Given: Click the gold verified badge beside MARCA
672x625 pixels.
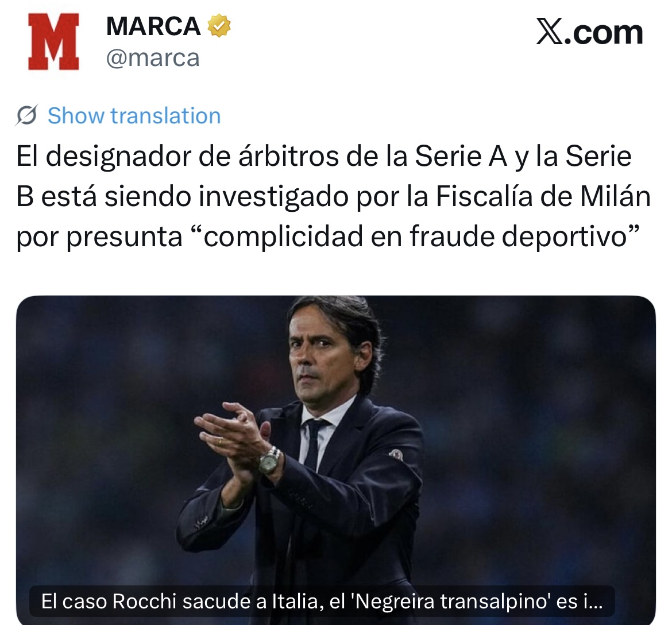Looking at the screenshot, I should (x=219, y=26).
